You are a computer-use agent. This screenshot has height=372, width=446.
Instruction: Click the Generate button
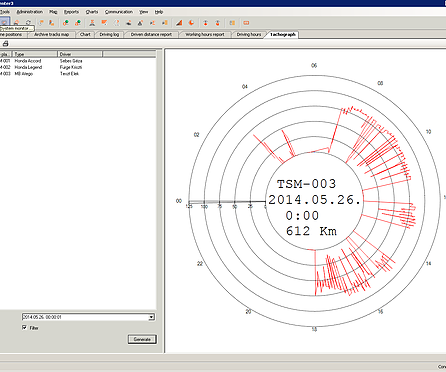coord(142,339)
